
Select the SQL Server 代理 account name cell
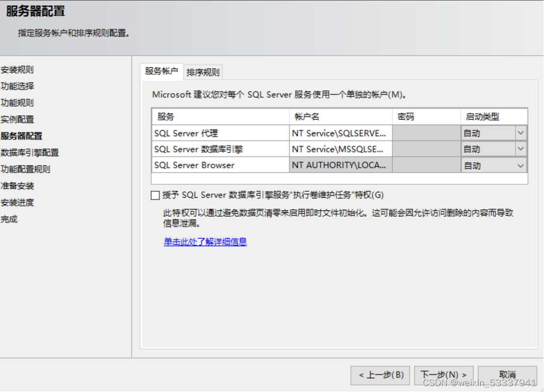click(341, 133)
